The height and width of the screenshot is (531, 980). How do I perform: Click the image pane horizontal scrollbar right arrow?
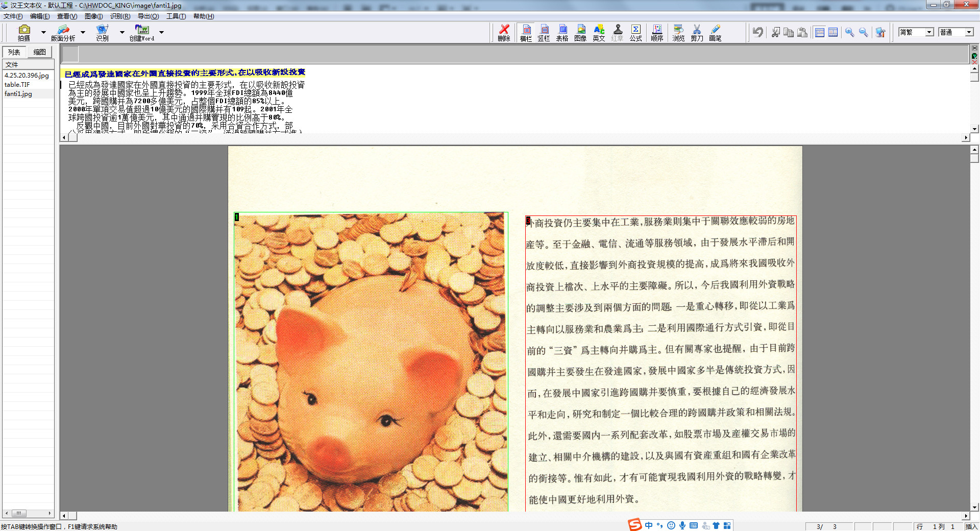tap(966, 516)
